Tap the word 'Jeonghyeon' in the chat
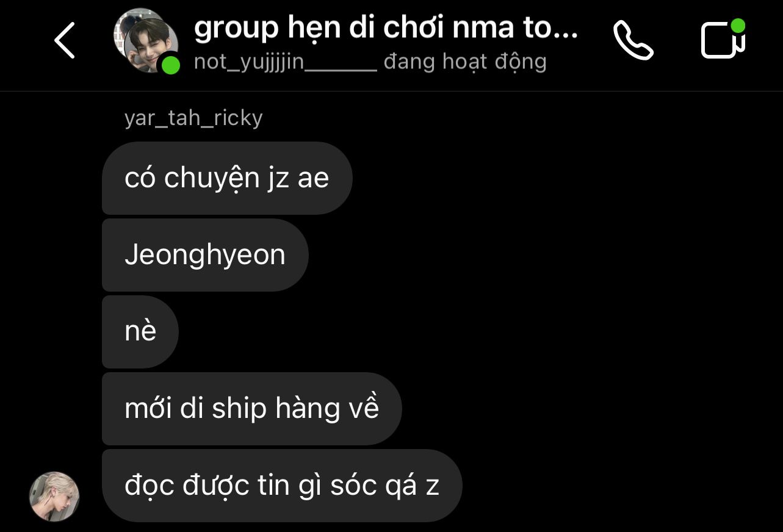 point(205,255)
